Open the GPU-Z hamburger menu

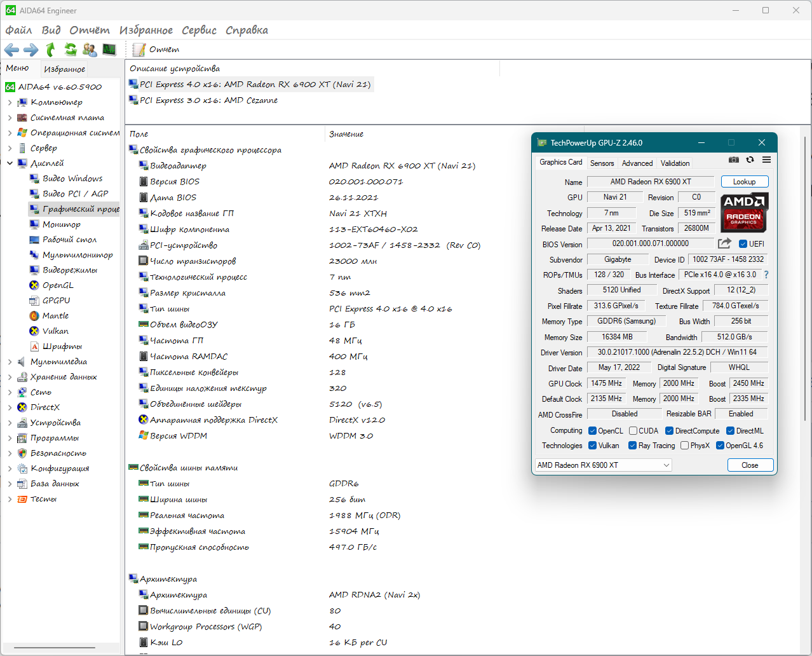(x=767, y=160)
